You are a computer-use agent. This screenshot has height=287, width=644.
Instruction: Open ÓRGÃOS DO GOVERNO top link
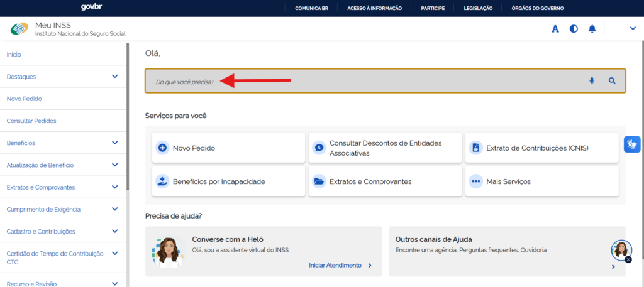(538, 8)
